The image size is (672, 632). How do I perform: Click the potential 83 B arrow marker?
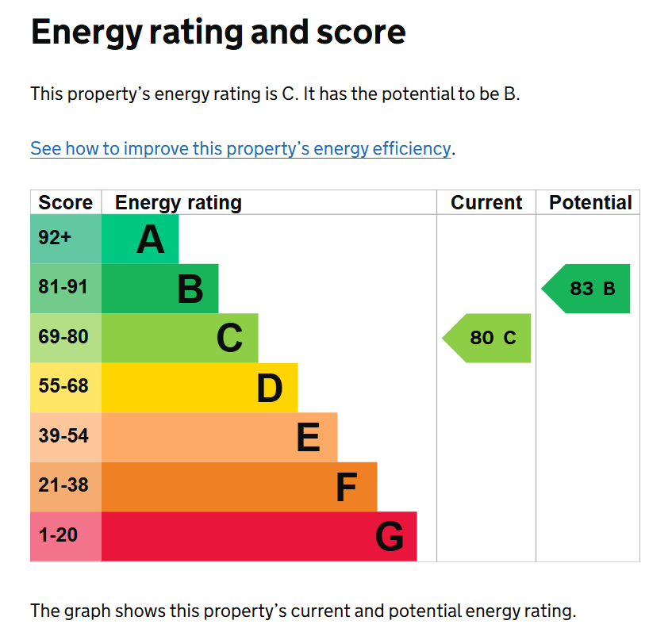pos(588,289)
